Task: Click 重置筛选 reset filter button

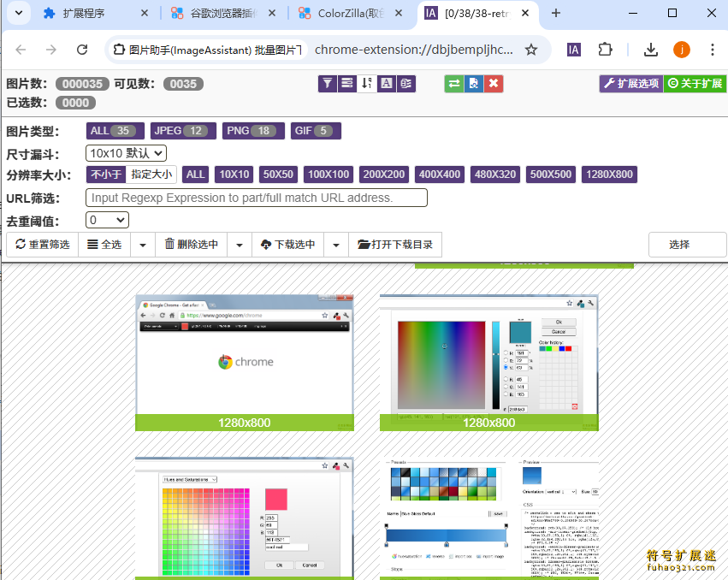Action: coord(42,245)
